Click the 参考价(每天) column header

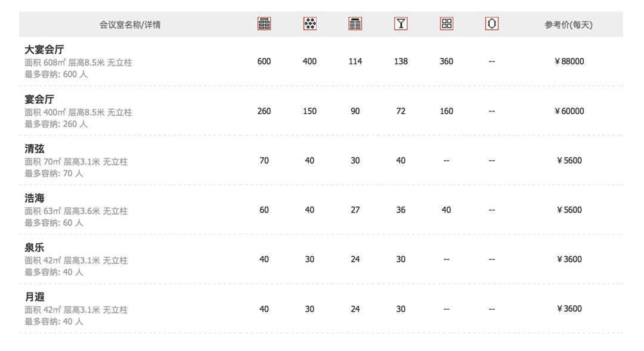coord(568,24)
